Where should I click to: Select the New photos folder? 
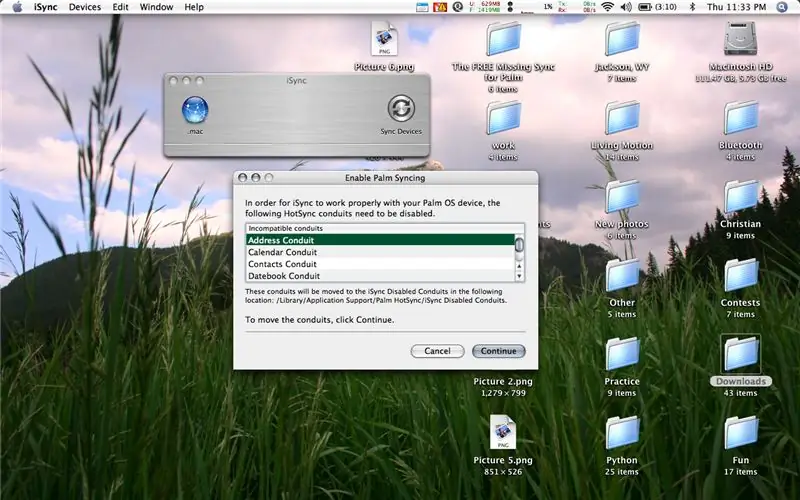pyautogui.click(x=622, y=196)
